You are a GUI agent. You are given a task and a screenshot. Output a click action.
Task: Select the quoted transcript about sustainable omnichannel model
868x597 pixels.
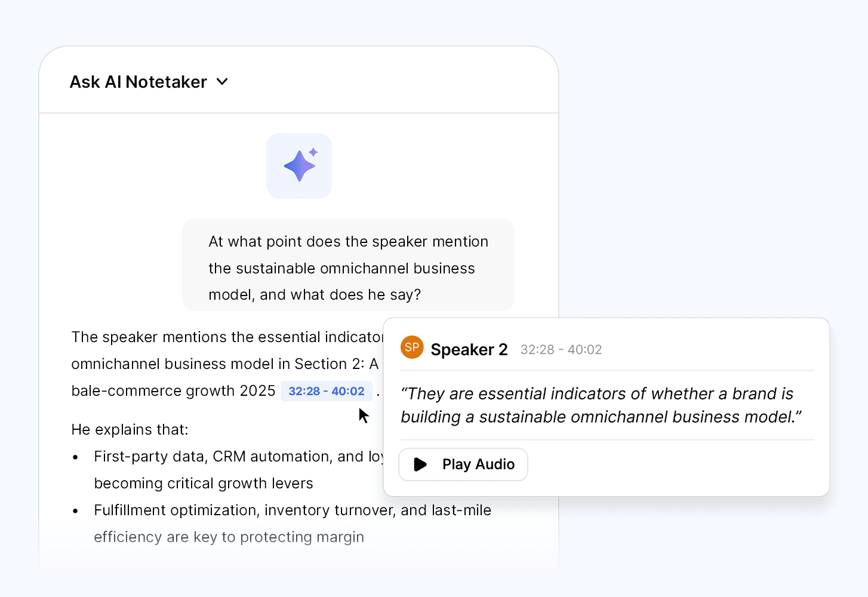tap(601, 405)
